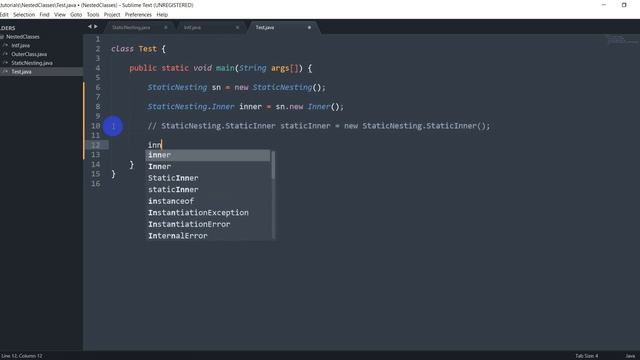This screenshot has width=640, height=360.
Task: Click the minimap in the top-right corner
Action: coord(622,40)
